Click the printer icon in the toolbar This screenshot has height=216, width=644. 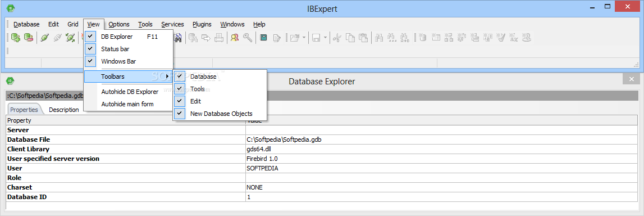219,38
